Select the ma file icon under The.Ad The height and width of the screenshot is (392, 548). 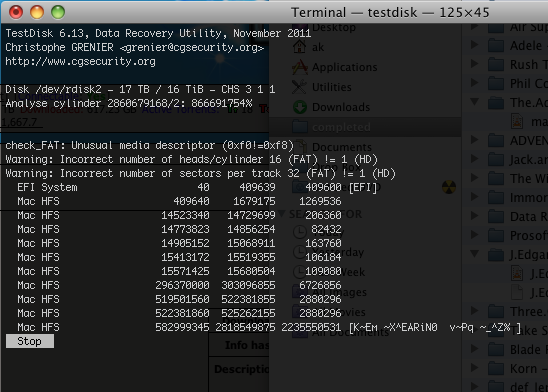(x=517, y=121)
